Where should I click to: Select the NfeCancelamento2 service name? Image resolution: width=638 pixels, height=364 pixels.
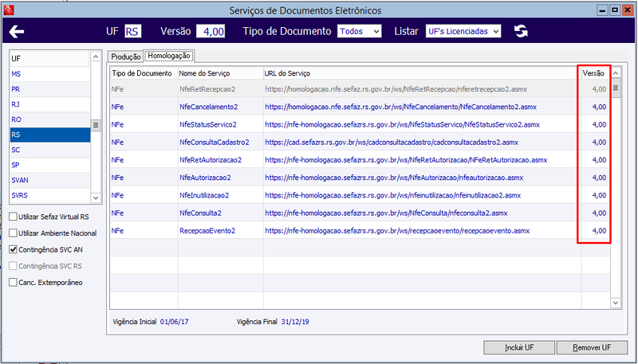click(209, 107)
